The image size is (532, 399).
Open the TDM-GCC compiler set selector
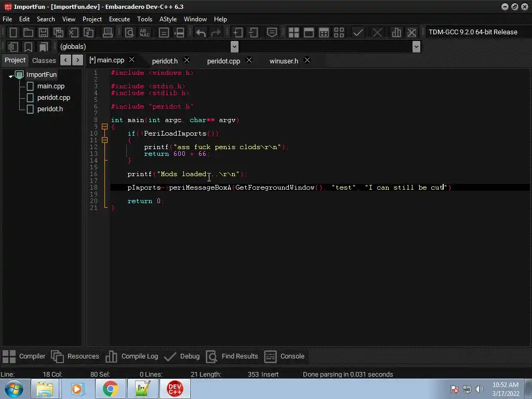(x=477, y=32)
